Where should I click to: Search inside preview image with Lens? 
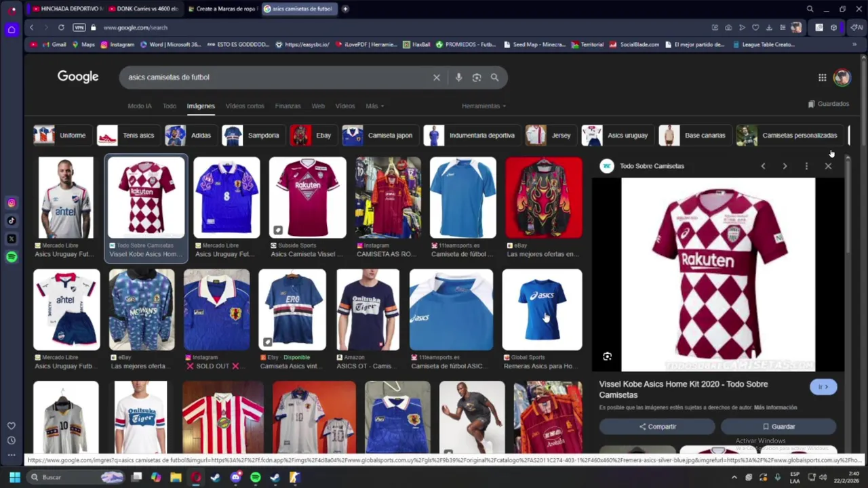pyautogui.click(x=607, y=357)
